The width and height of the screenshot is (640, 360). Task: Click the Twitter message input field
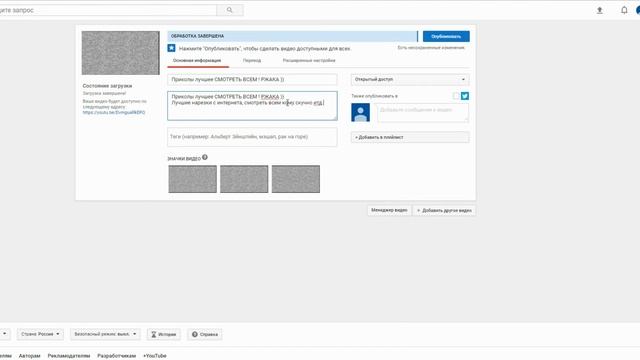point(423,113)
